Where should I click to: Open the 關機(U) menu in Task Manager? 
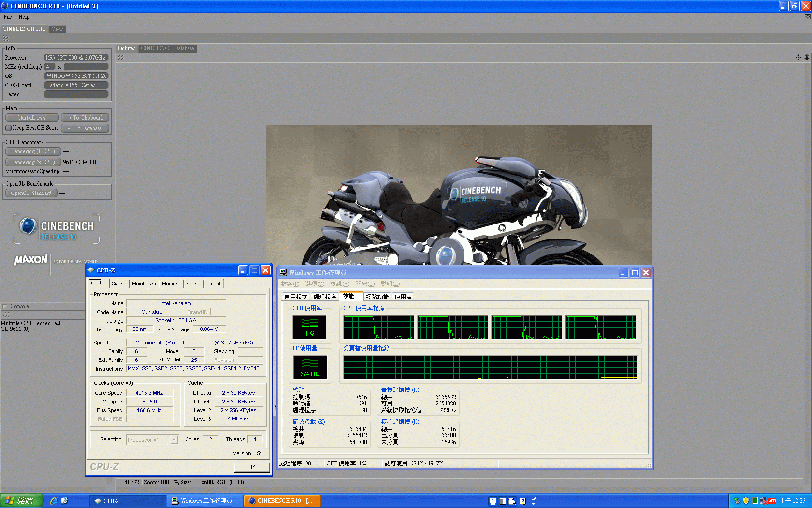click(x=365, y=284)
